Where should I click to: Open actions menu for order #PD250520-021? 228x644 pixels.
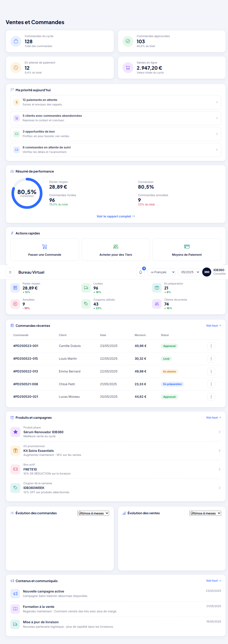(x=211, y=397)
